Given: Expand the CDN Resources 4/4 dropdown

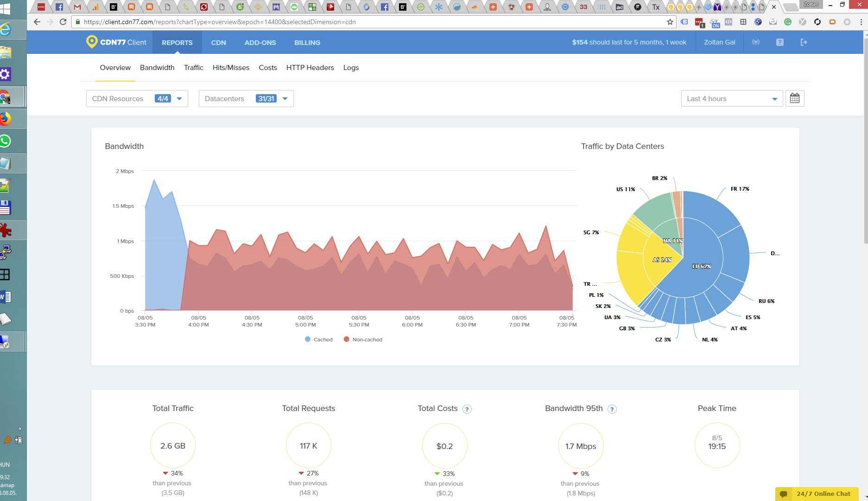Looking at the screenshot, I should (137, 98).
